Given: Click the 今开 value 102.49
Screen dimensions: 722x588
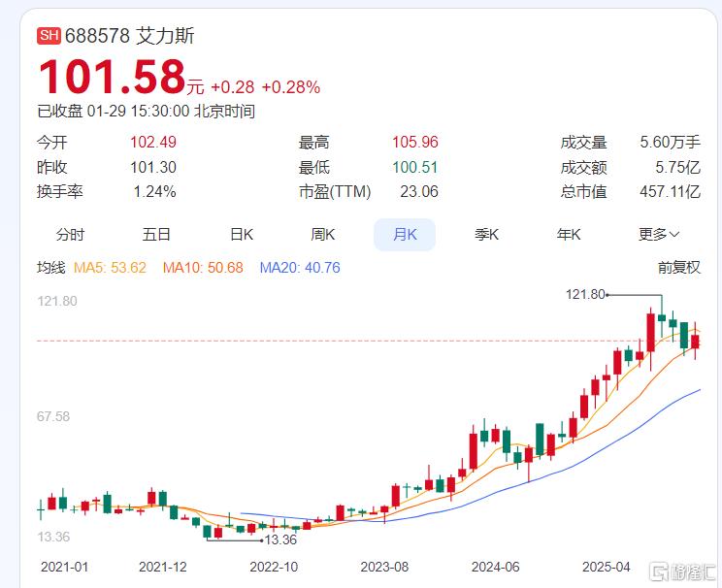Looking at the screenshot, I should coord(153,143).
